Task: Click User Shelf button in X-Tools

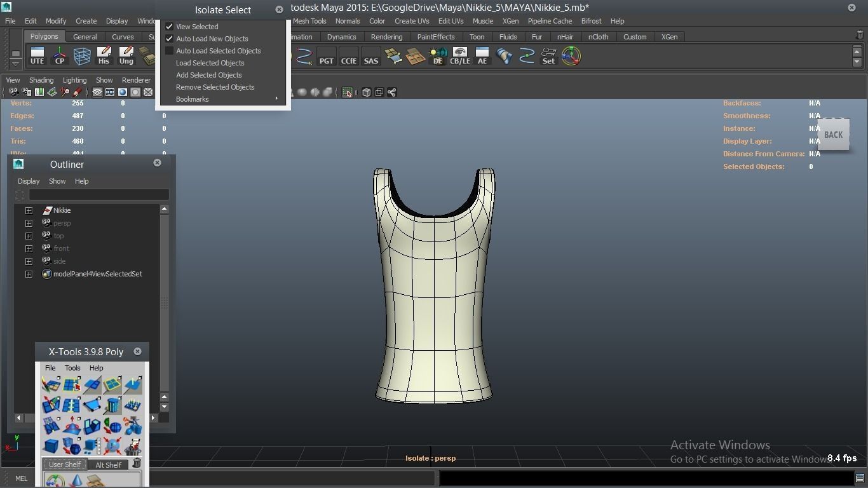Action: click(65, 464)
